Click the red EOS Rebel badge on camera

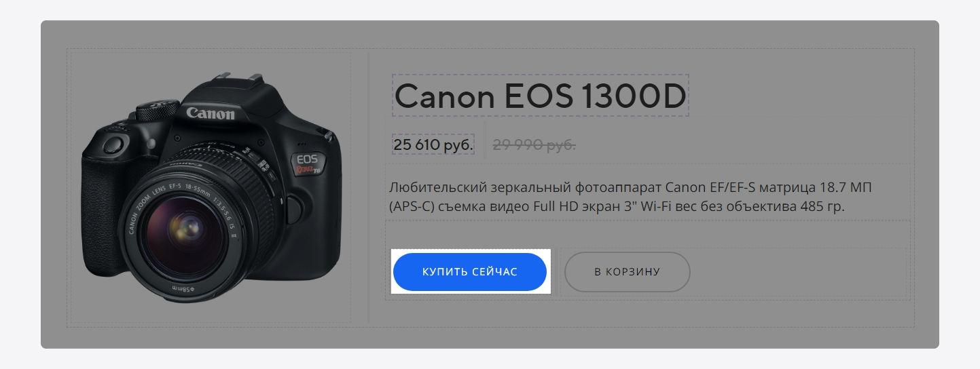pos(308,165)
